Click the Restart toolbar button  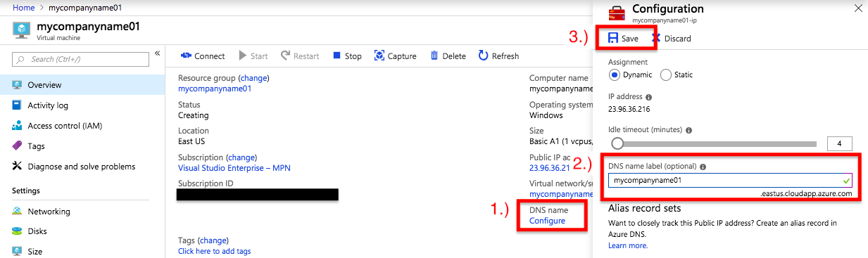[300, 56]
